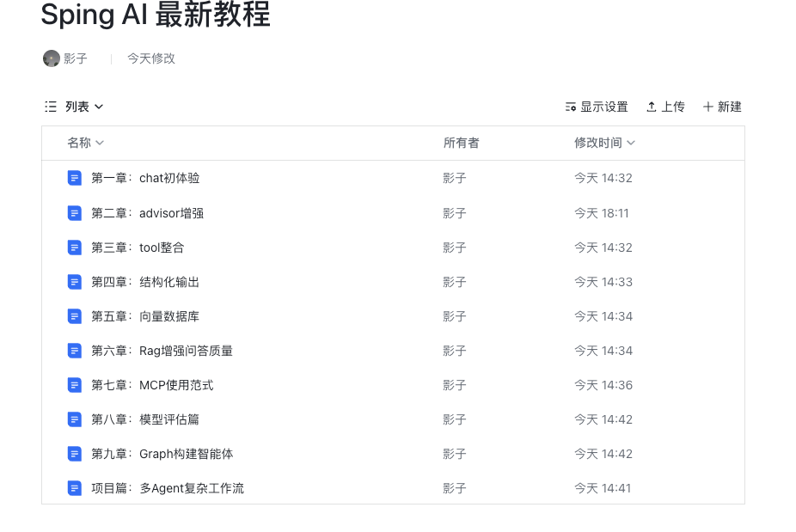Click the document icon for 第三章 tool整合
The width and height of the screenshot is (796, 532).
tap(75, 248)
